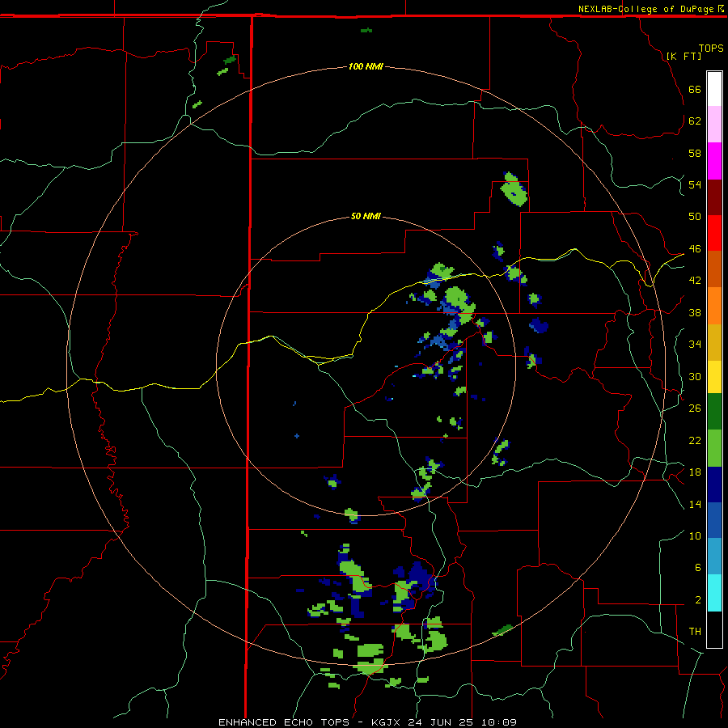
Task: Click the legend value 62
Action: click(695, 121)
